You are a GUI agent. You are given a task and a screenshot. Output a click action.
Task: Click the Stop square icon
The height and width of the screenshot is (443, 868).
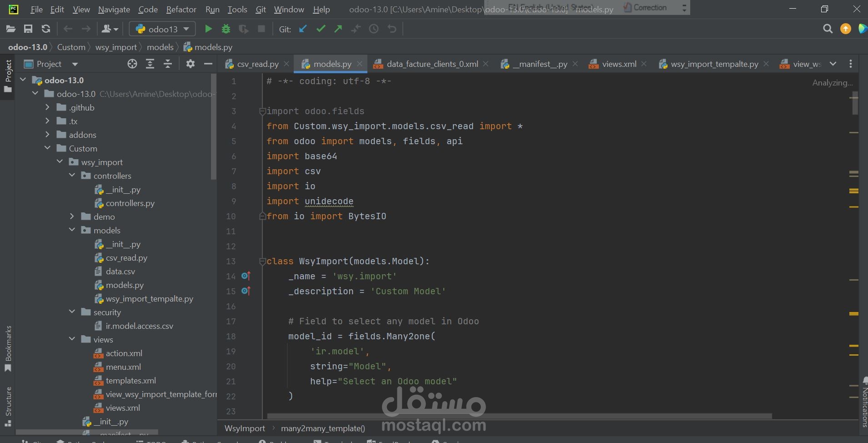coord(261,29)
